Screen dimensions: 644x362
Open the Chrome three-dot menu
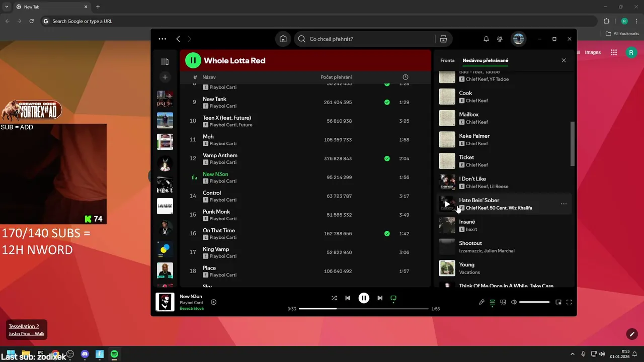[636, 21]
